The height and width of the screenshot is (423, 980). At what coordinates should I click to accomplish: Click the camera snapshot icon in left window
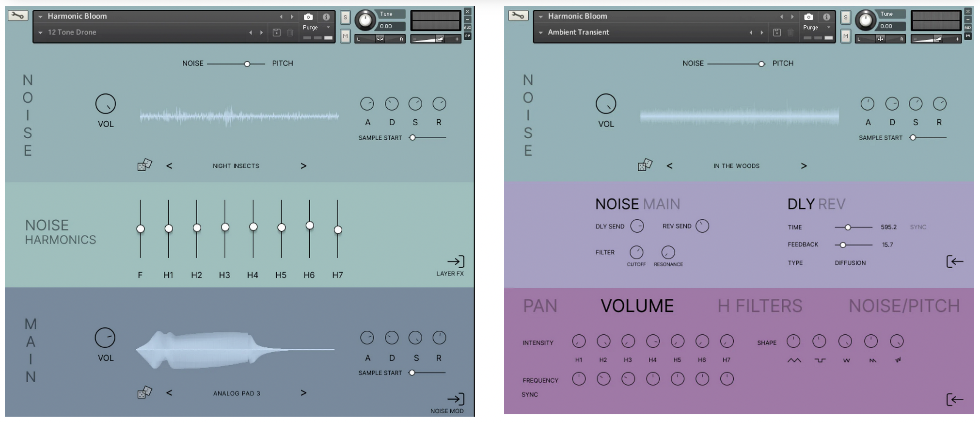click(x=308, y=16)
